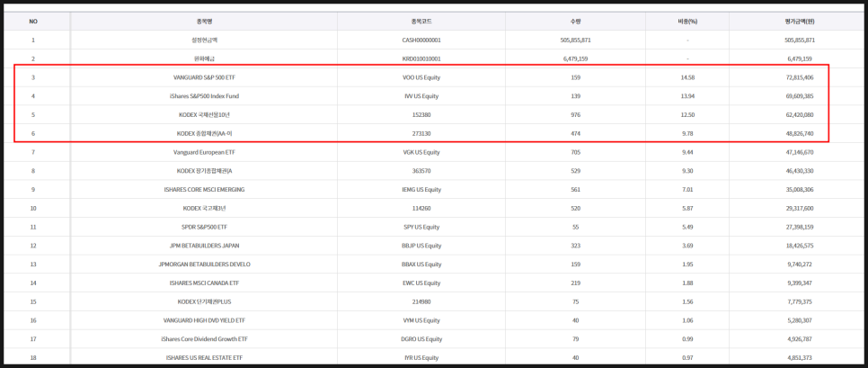This screenshot has height=368, width=868.
Task: Click the 종목코드 column header
Action: tap(421, 22)
